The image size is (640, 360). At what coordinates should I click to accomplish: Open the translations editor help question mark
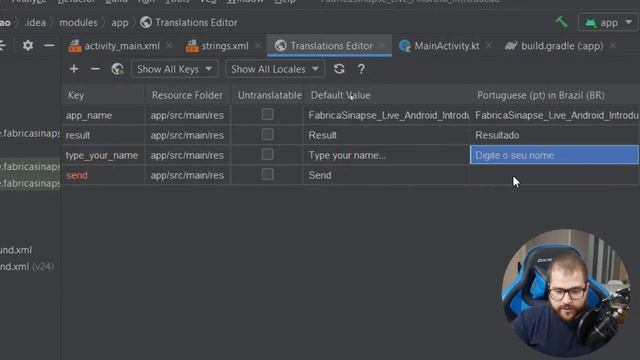361,69
